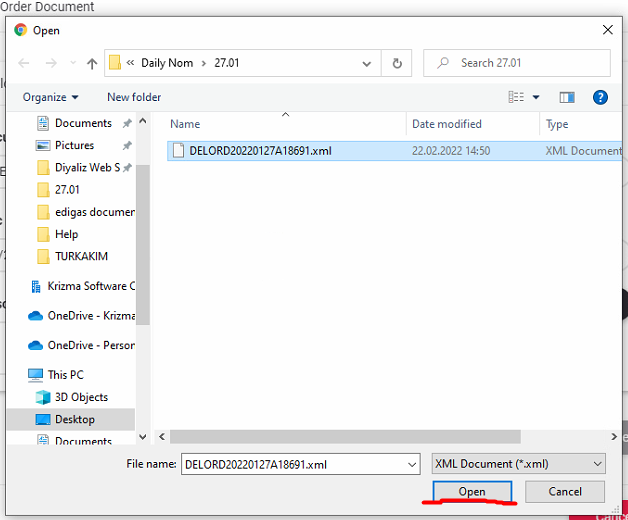Open the view options dropdown arrow

click(x=536, y=97)
